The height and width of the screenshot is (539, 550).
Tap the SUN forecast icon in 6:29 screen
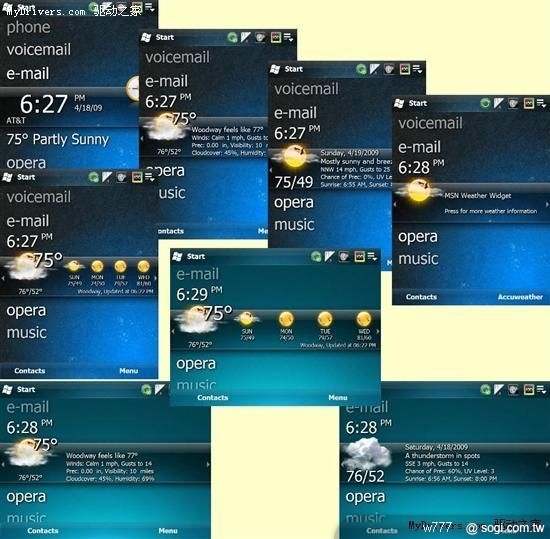[247, 318]
